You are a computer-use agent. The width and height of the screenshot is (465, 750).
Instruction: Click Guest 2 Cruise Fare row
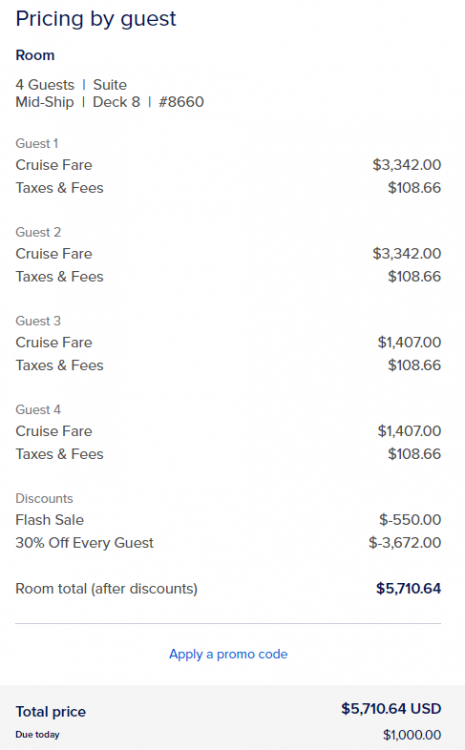228,254
